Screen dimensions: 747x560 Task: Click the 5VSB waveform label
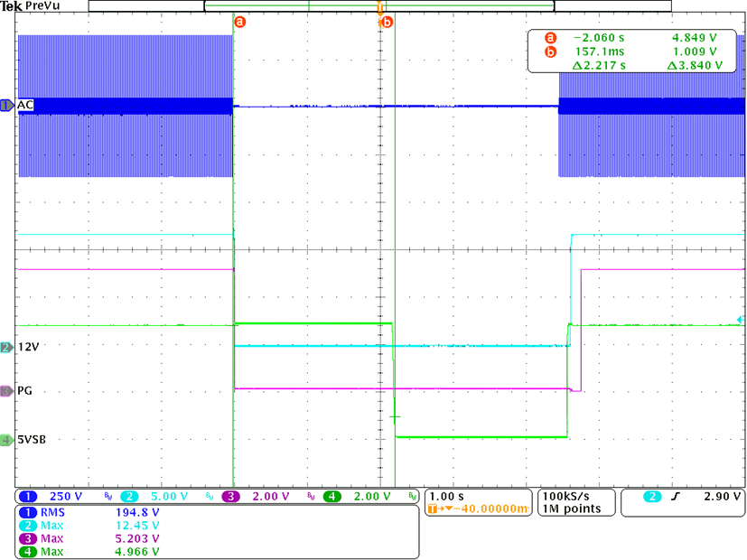[x=32, y=440]
